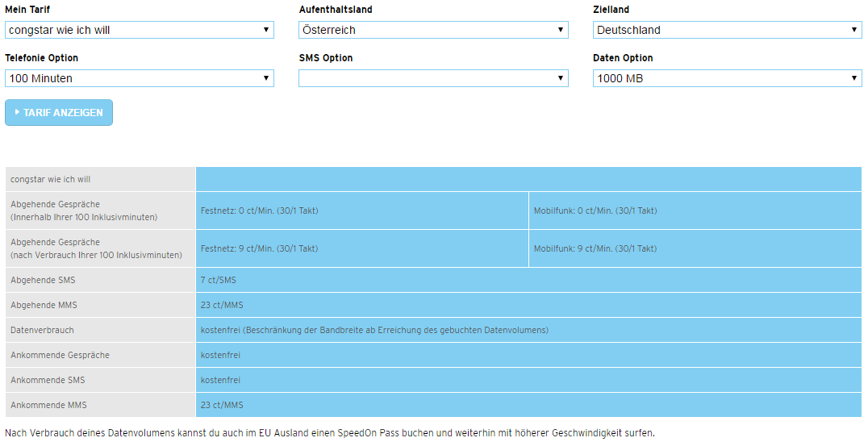Viewport: 868px width, 442px height.
Task: Expand the Aufenthaltsland dropdown showing Österreich
Action: tap(433, 30)
